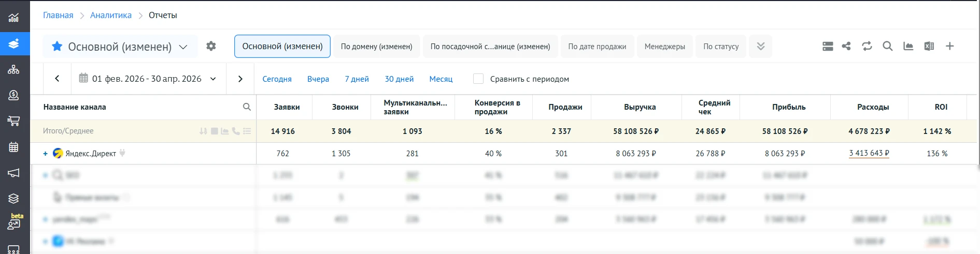This screenshot has width=980, height=254.
Task: Click the share report icon
Action: [846, 46]
